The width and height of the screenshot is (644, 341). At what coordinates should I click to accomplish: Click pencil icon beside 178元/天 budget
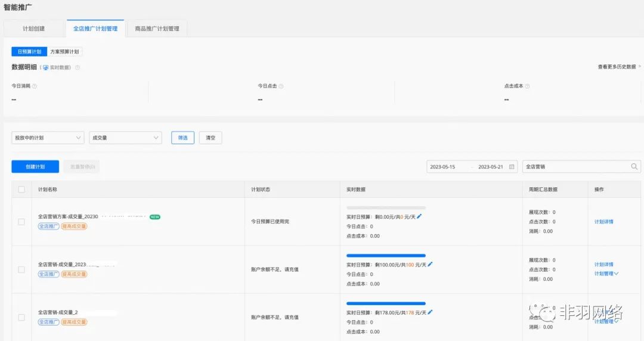click(431, 312)
